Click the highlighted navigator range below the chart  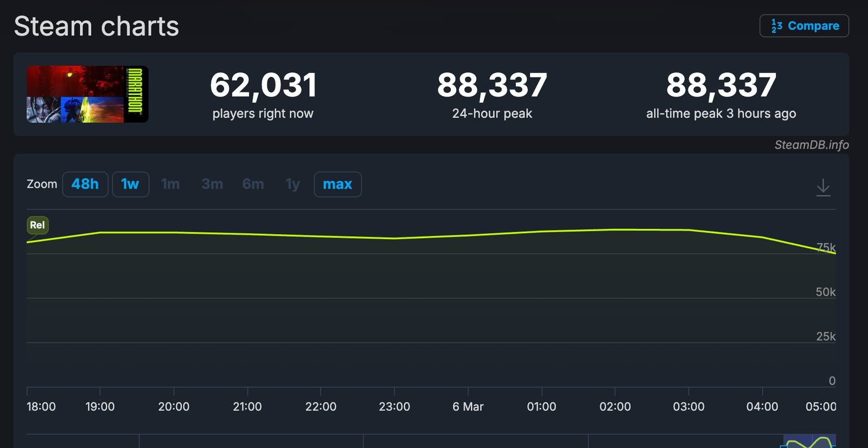[x=809, y=441]
